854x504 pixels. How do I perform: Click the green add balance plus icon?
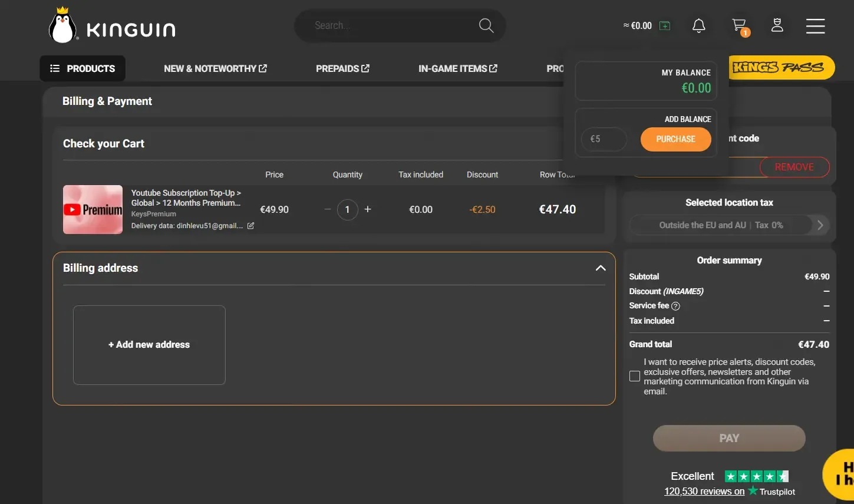coord(665,26)
